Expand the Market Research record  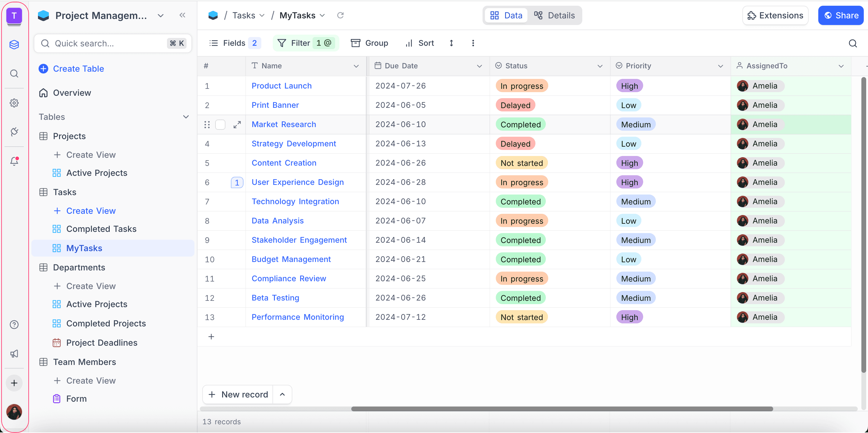click(x=237, y=125)
